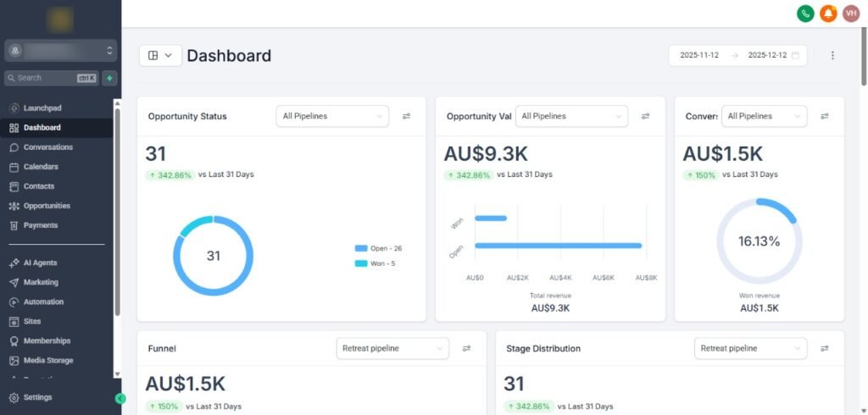
Task: Click the date range picker field
Action: 737,55
